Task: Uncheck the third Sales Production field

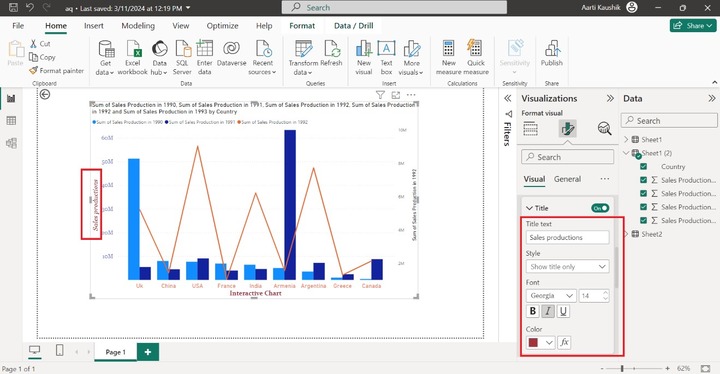Action: [x=643, y=207]
